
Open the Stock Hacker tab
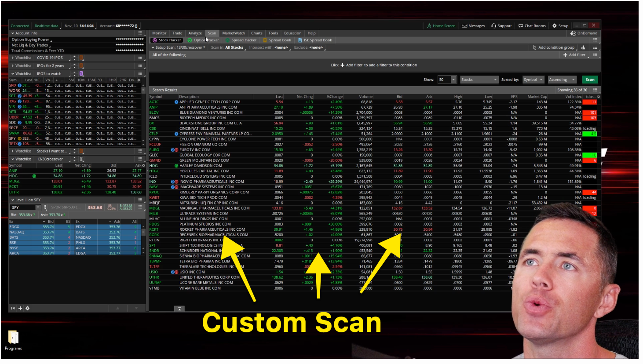[167, 40]
